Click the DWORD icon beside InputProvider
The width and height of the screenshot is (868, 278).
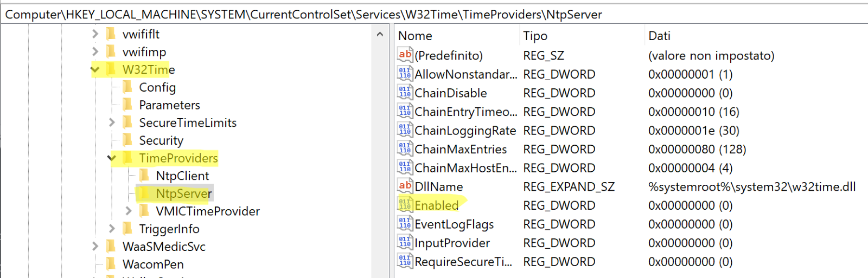pyautogui.click(x=405, y=243)
